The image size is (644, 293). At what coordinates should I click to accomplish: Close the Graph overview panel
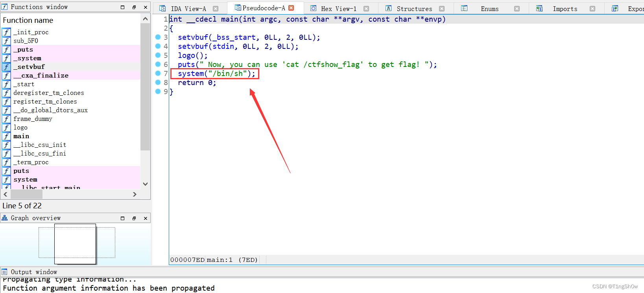pos(146,218)
